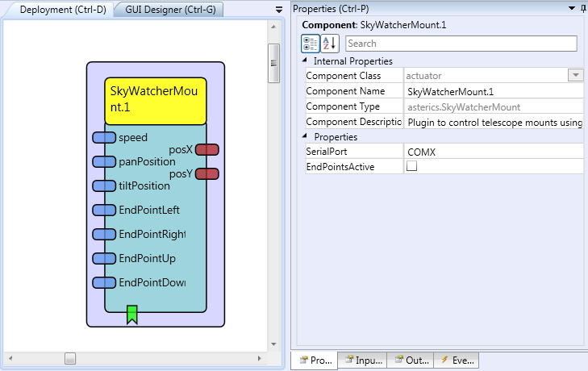Screen dimensions: 588x371
Task: Open the Component Class dropdown
Action: (576, 75)
